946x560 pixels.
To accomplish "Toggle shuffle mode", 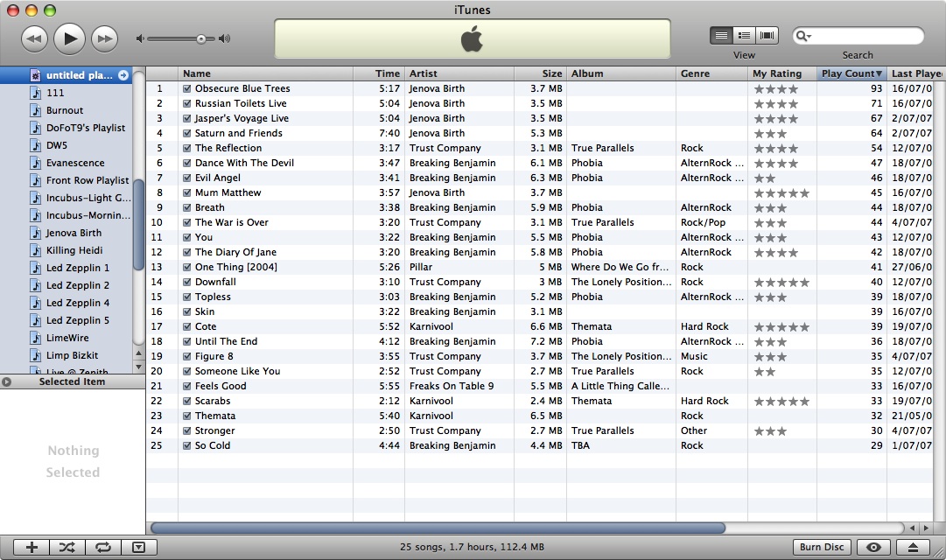I will [67, 548].
